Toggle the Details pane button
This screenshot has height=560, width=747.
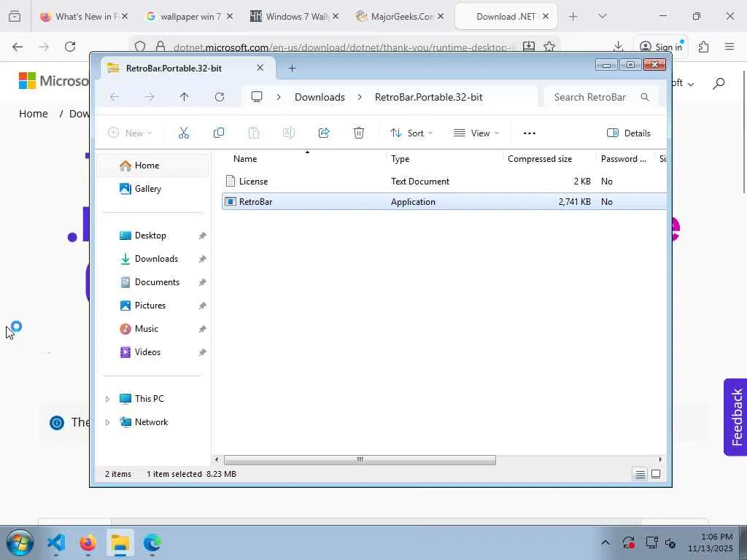629,133
